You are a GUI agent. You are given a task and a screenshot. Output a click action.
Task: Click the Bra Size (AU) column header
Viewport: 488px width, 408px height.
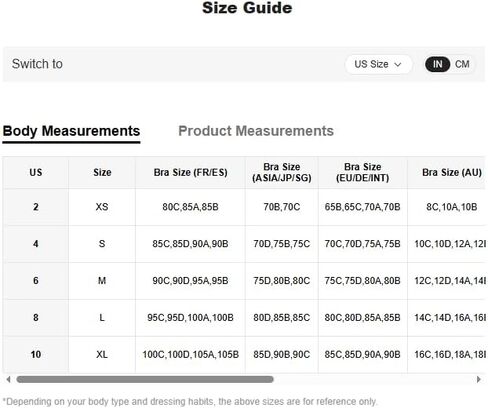[447, 173]
